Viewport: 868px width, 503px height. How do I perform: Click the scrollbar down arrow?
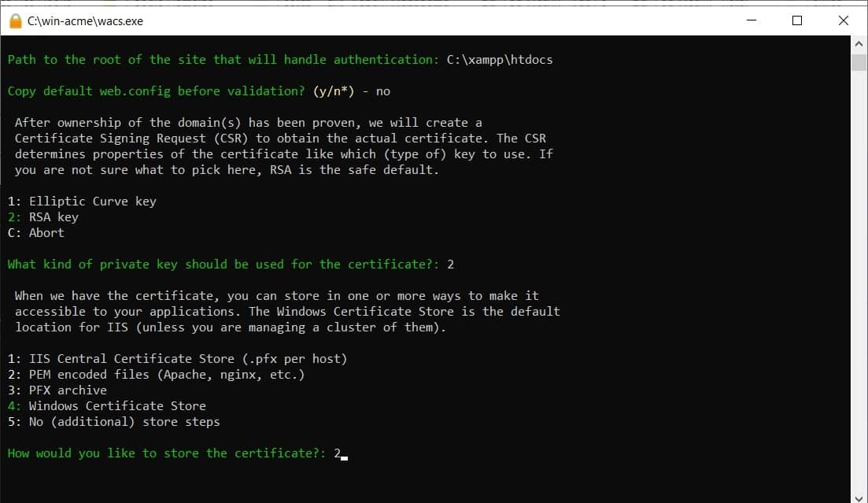[859, 496]
